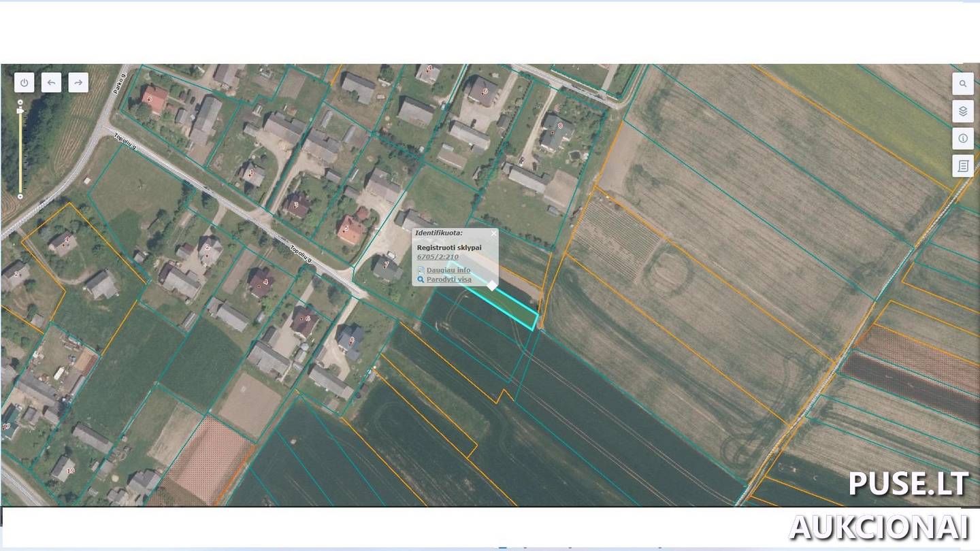Open the map search tool
The width and height of the screenshot is (980, 551).
pos(962,84)
